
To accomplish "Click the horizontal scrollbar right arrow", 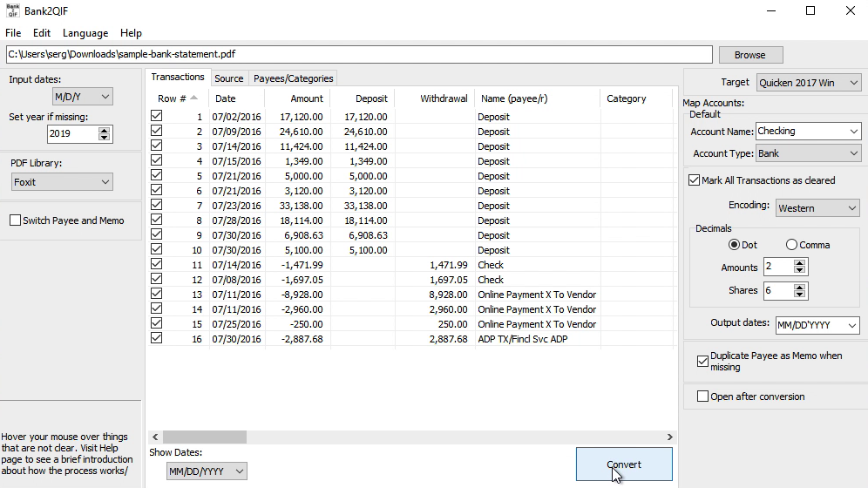I will (x=669, y=437).
